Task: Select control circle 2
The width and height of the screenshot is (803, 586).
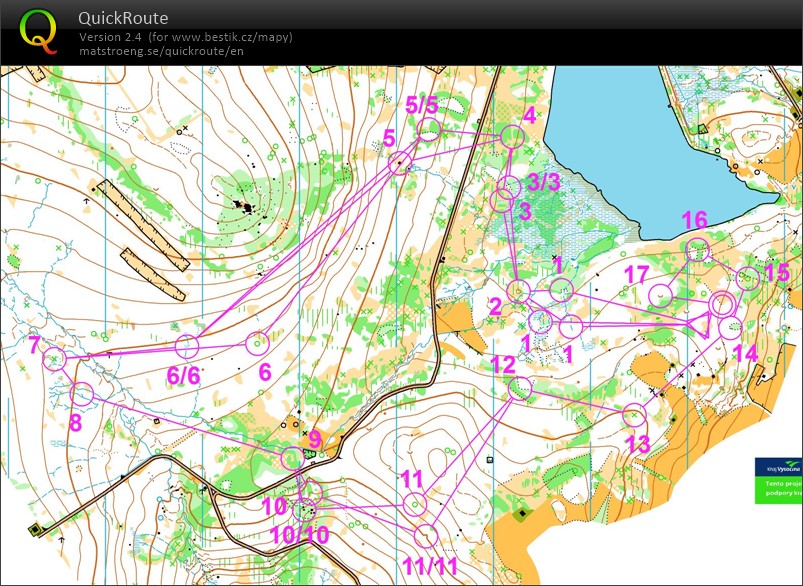Action: point(518,291)
